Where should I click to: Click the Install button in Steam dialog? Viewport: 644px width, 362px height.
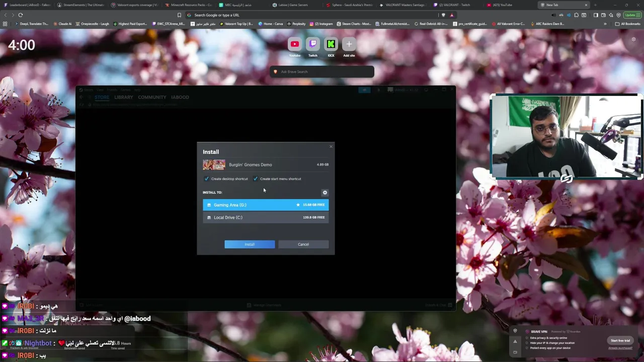pyautogui.click(x=250, y=244)
